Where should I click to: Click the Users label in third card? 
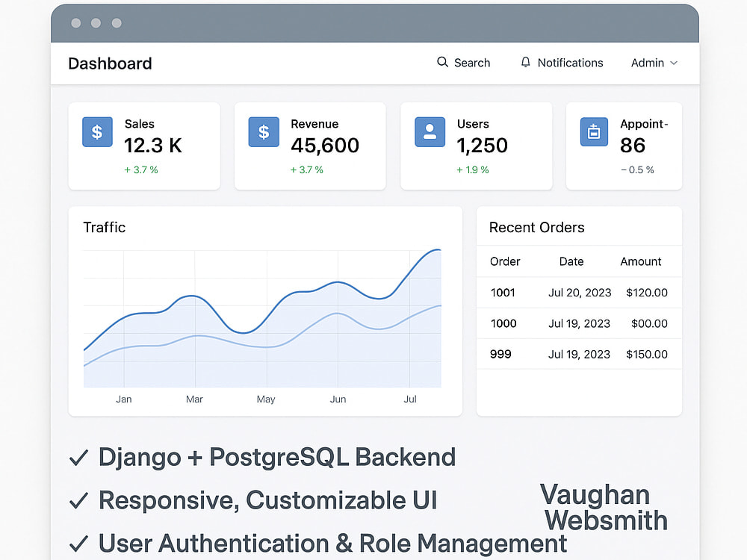point(473,124)
